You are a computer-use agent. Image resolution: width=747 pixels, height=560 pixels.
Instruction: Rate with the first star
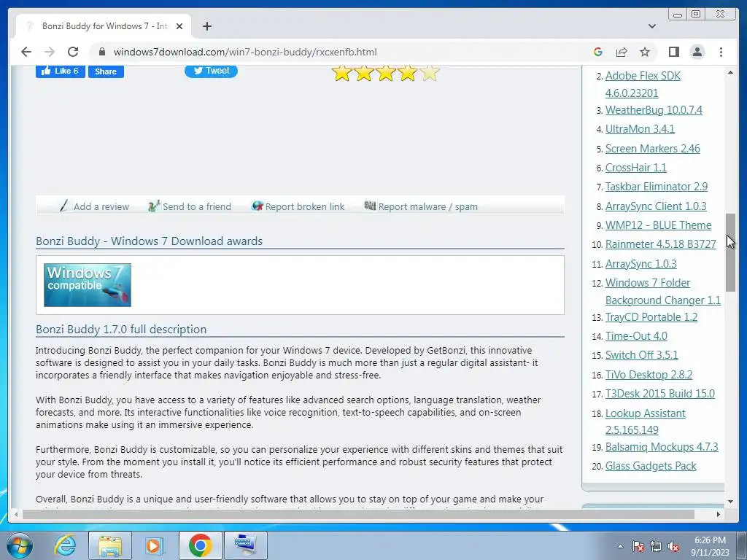point(341,73)
